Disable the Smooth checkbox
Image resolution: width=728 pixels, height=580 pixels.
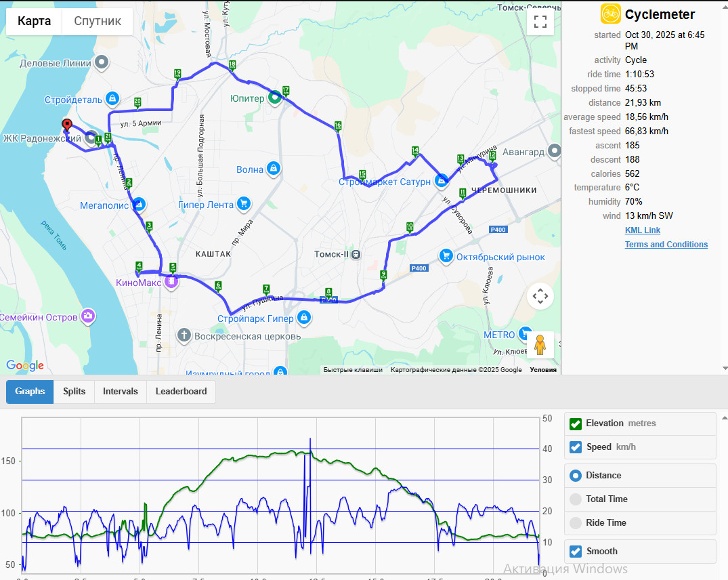575,552
